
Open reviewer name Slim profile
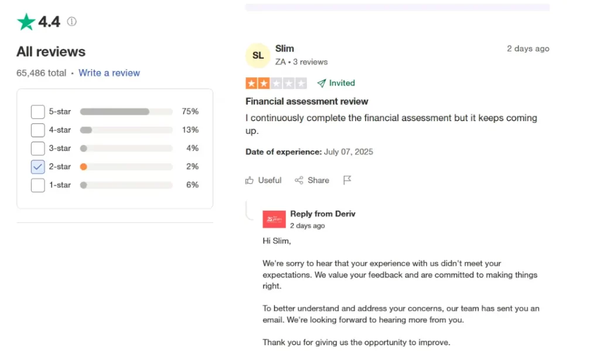coord(284,49)
